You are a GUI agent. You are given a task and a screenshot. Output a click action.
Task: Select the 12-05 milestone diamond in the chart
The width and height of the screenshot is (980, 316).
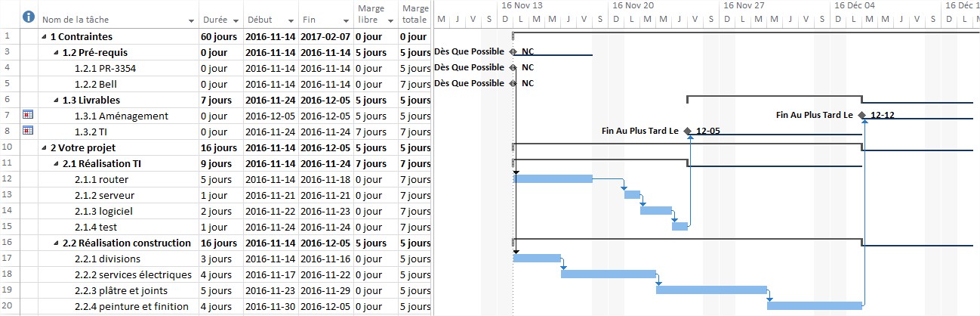pos(688,131)
